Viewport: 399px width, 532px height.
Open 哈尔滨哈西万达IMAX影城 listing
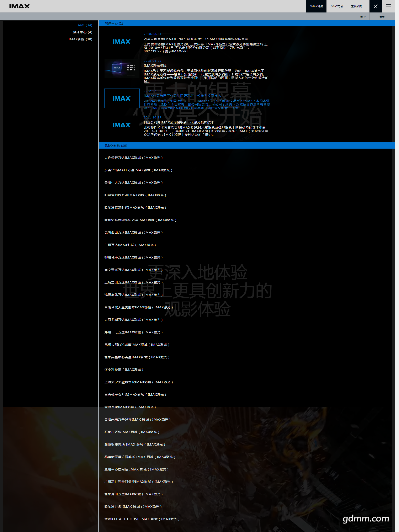point(135,195)
